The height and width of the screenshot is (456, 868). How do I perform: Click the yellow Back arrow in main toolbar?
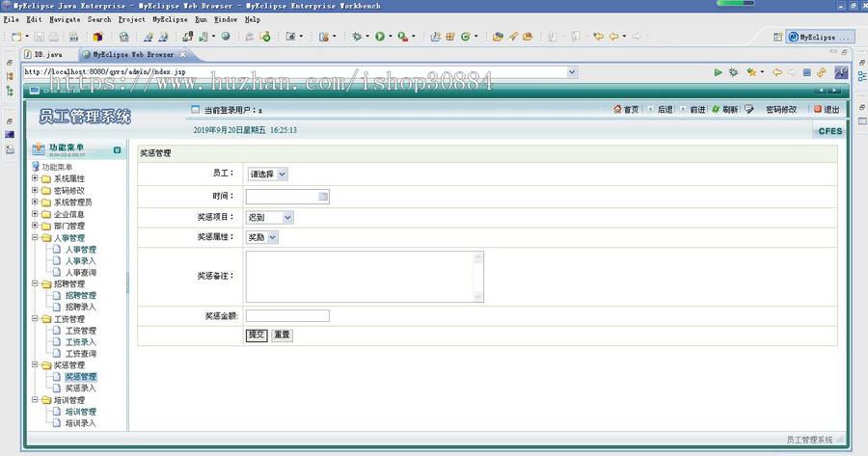tap(614, 37)
